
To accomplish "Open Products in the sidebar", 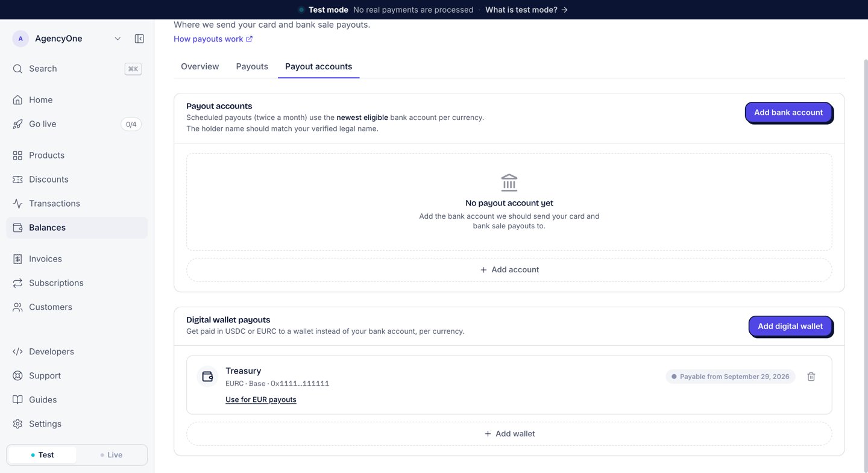I will 77,155.
